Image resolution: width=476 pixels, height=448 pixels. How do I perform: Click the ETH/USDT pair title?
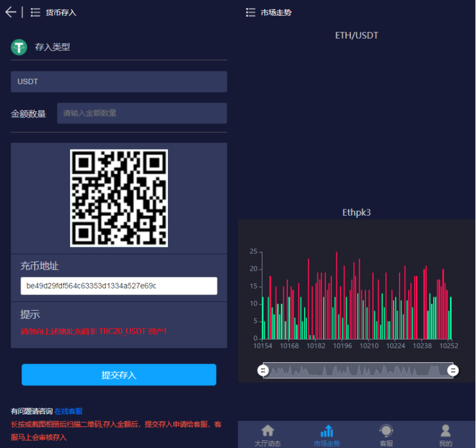coord(357,35)
